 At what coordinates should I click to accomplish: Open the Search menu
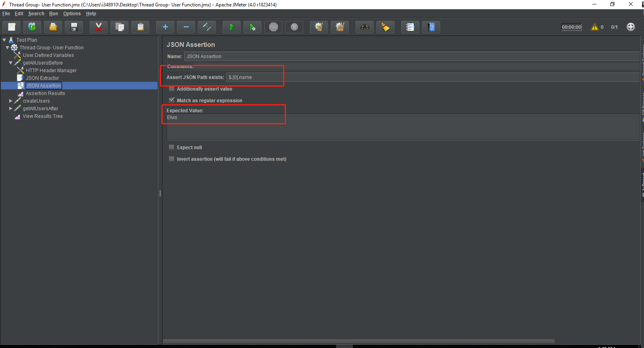tap(36, 14)
